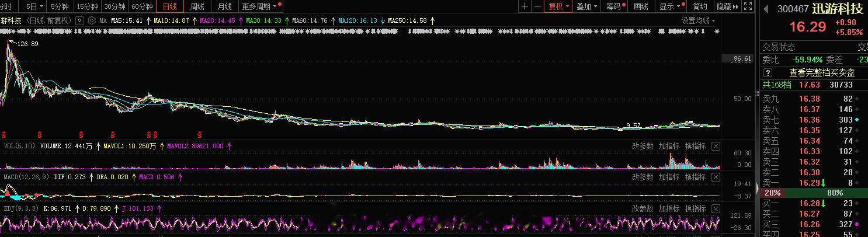Select the 日线 daily chart tab
Viewport: 868px width, 237px height.
click(x=170, y=6)
